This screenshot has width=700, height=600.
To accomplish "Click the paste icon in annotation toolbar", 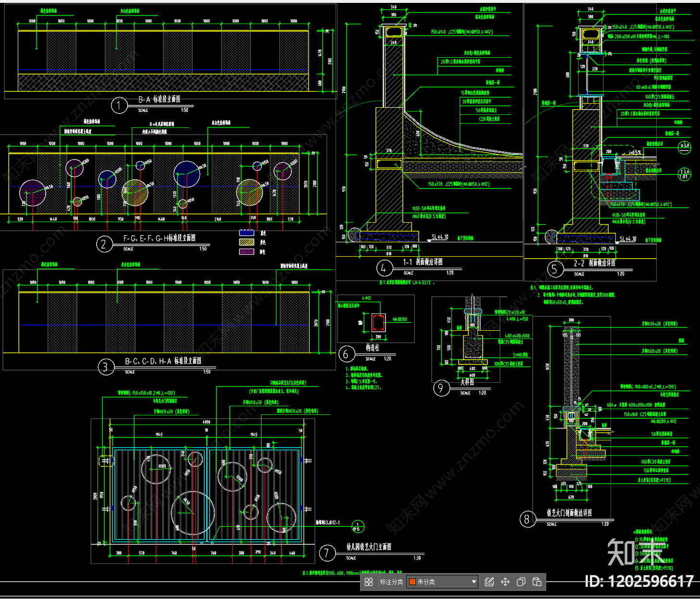I will [x=537, y=582].
